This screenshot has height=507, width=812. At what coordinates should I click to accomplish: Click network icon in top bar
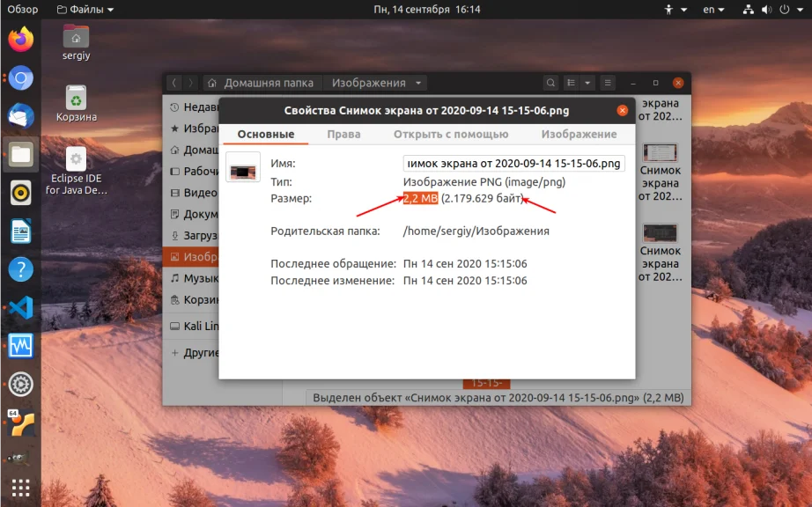point(749,10)
